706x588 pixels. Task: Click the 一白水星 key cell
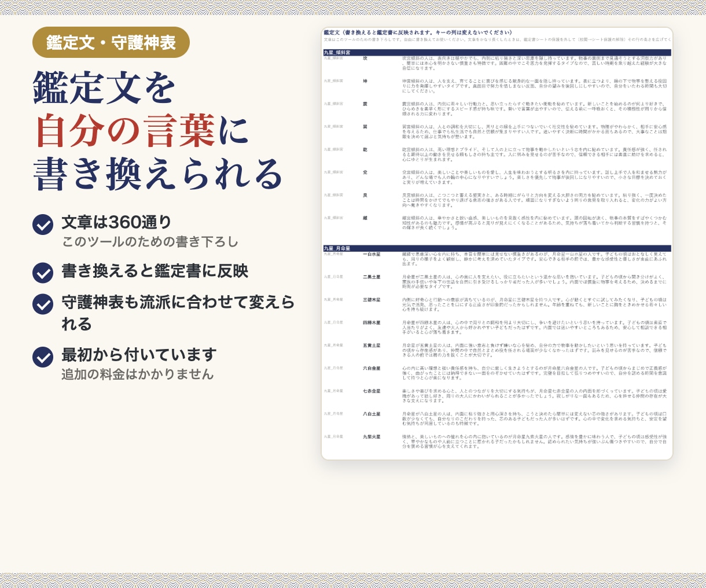coord(372,254)
